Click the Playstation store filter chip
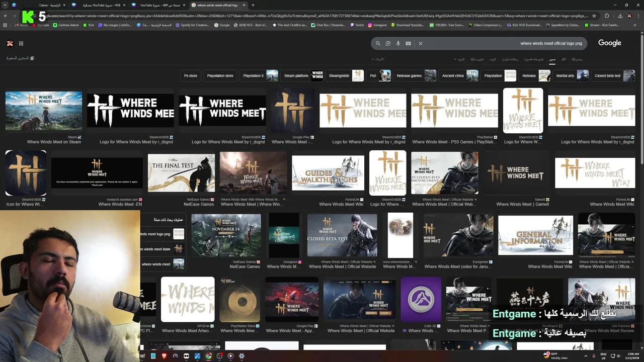Image resolution: width=644 pixels, height=362 pixels. point(220,75)
